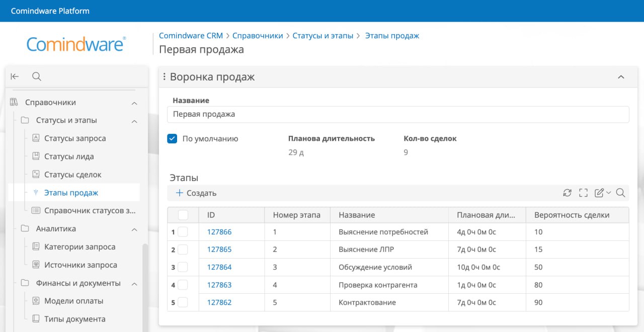Viewport: 644px width, 332px height.
Task: Go to Справочники breadcrumb
Action: pos(258,36)
